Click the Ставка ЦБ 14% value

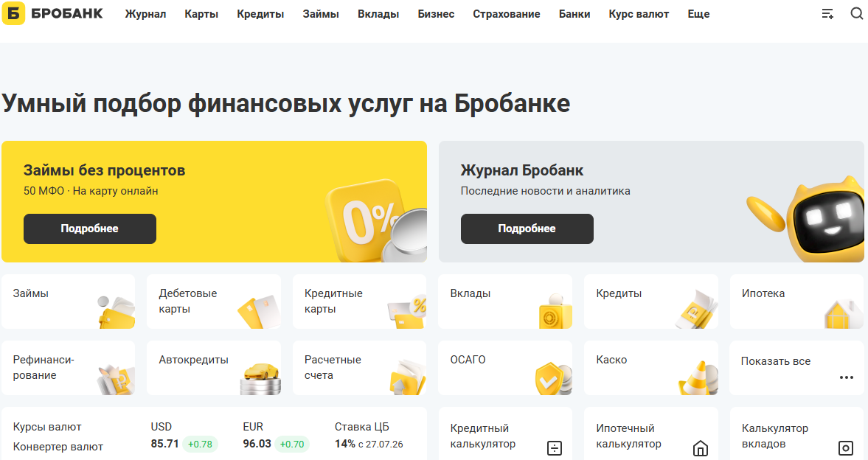tap(345, 444)
